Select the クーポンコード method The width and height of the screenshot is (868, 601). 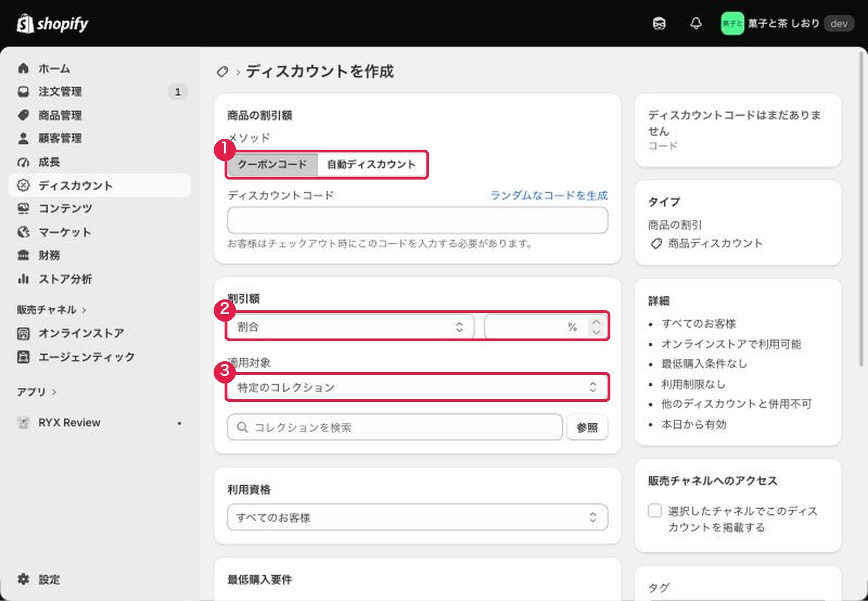point(272,164)
